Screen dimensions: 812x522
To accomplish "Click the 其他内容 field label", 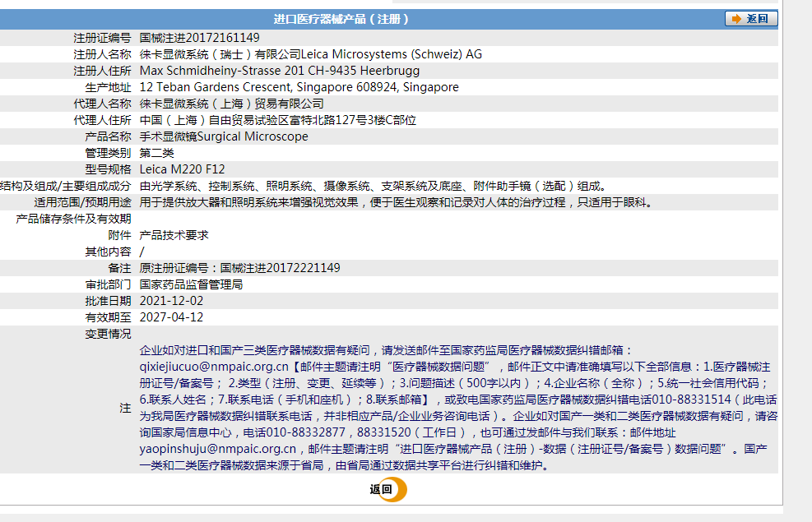I will (x=109, y=252).
